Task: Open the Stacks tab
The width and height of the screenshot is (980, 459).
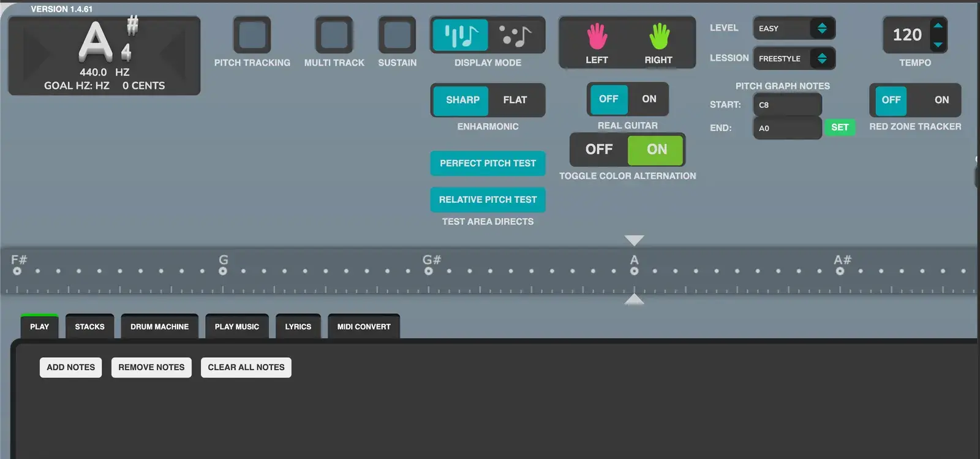Action: 89,327
